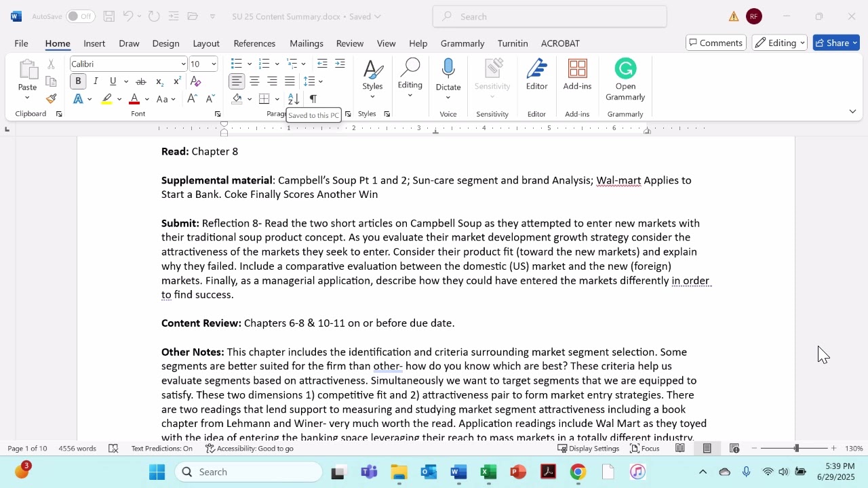Toggle Align Left paragraph button

click(x=236, y=81)
